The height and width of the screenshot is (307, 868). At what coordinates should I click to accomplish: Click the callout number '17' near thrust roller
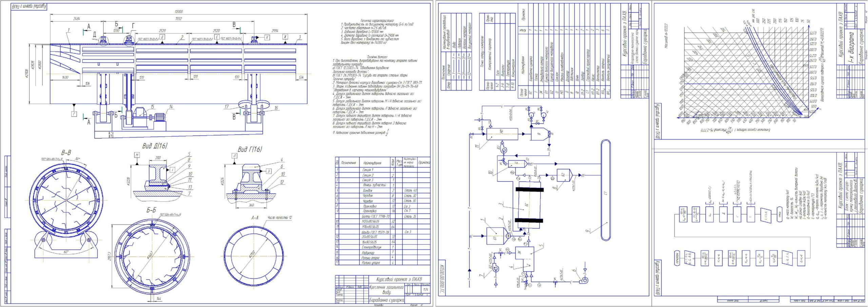point(226,107)
